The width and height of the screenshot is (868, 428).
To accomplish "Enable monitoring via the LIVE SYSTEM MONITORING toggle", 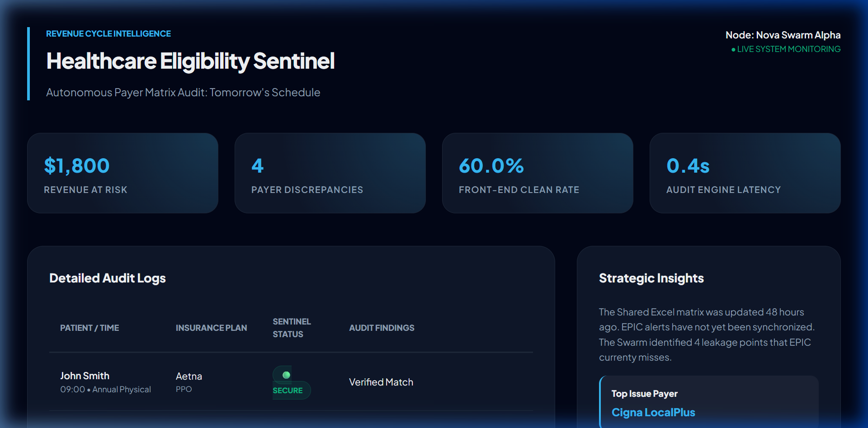I will tap(789, 49).
